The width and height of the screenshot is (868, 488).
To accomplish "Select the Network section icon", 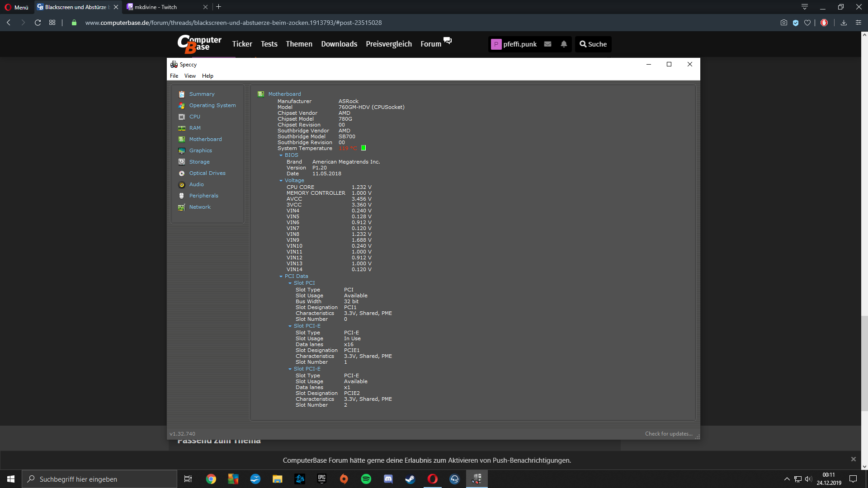I will click(x=182, y=207).
